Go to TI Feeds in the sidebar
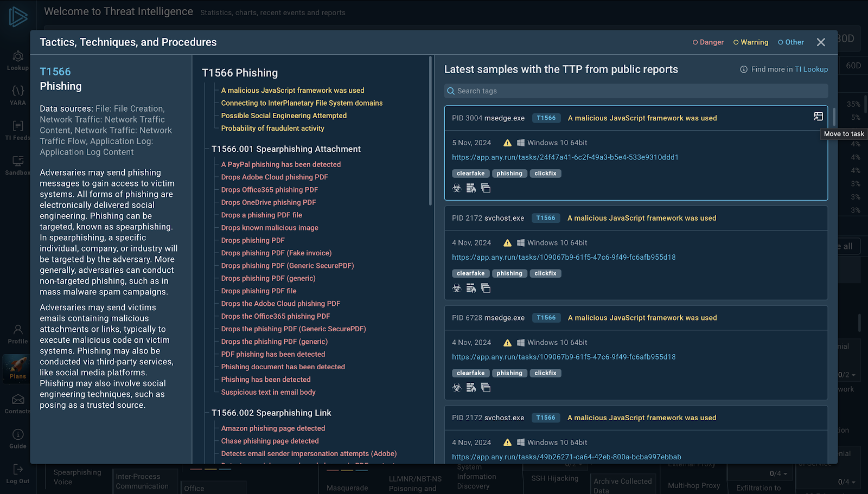 pyautogui.click(x=17, y=130)
